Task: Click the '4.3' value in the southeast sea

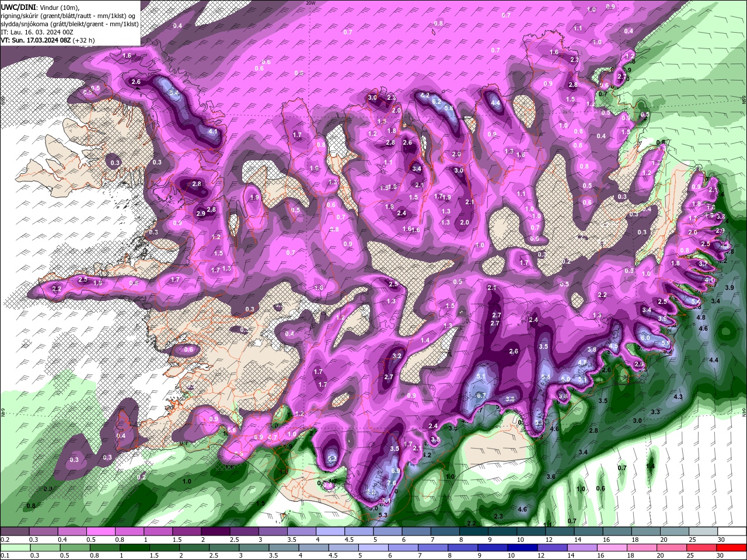Action: click(x=678, y=397)
